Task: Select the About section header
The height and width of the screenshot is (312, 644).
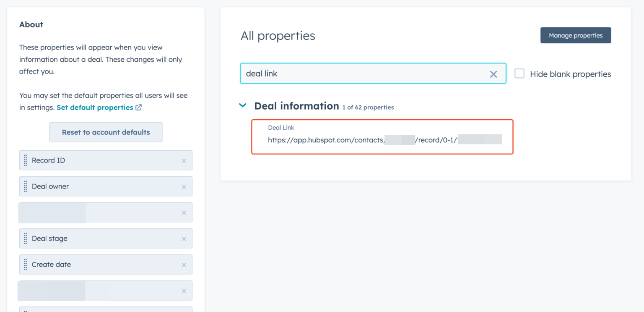Action: 31,24
